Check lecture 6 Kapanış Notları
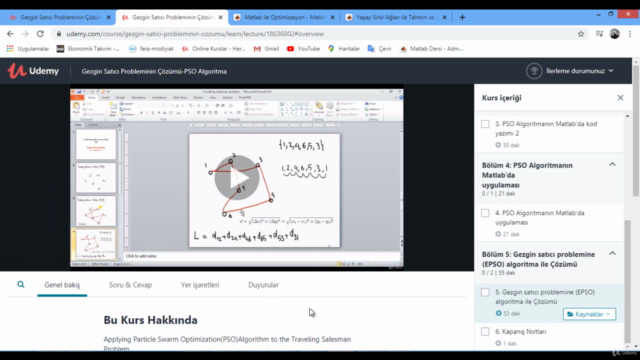 pyautogui.click(x=485, y=331)
